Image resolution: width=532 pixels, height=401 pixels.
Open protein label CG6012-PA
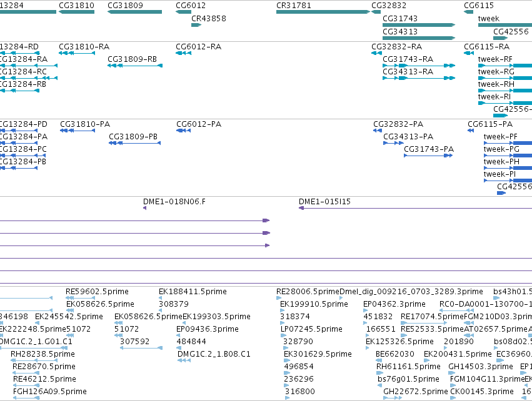(x=199, y=124)
